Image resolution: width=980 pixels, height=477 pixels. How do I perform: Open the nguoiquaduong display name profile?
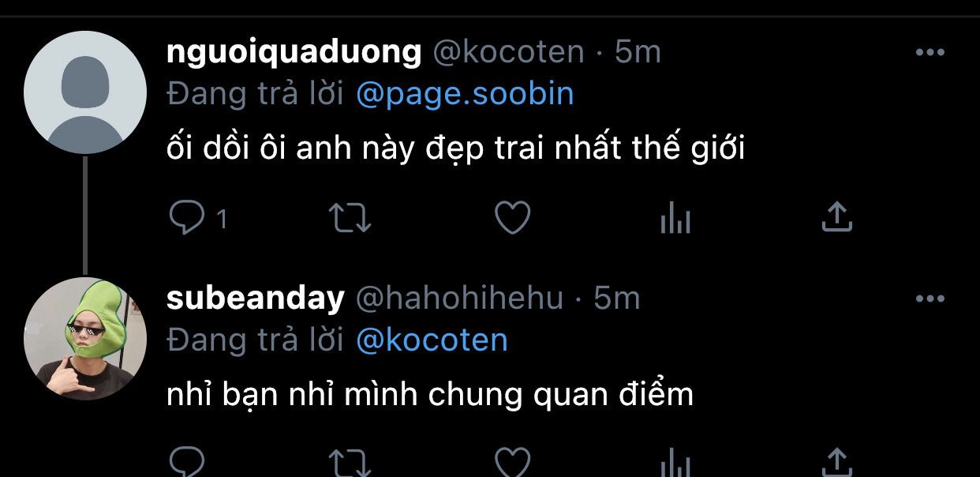click(294, 53)
